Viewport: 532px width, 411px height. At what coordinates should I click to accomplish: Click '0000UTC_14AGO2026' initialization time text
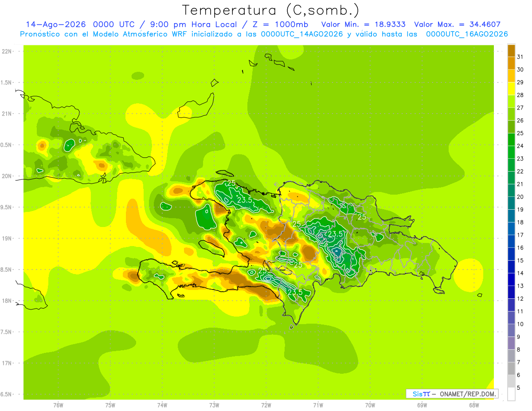(302, 34)
